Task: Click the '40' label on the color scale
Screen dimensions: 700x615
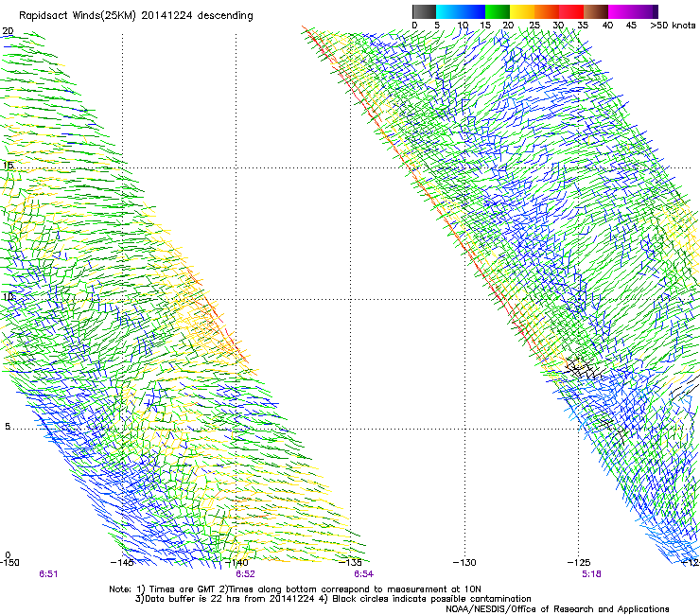Action: click(607, 26)
